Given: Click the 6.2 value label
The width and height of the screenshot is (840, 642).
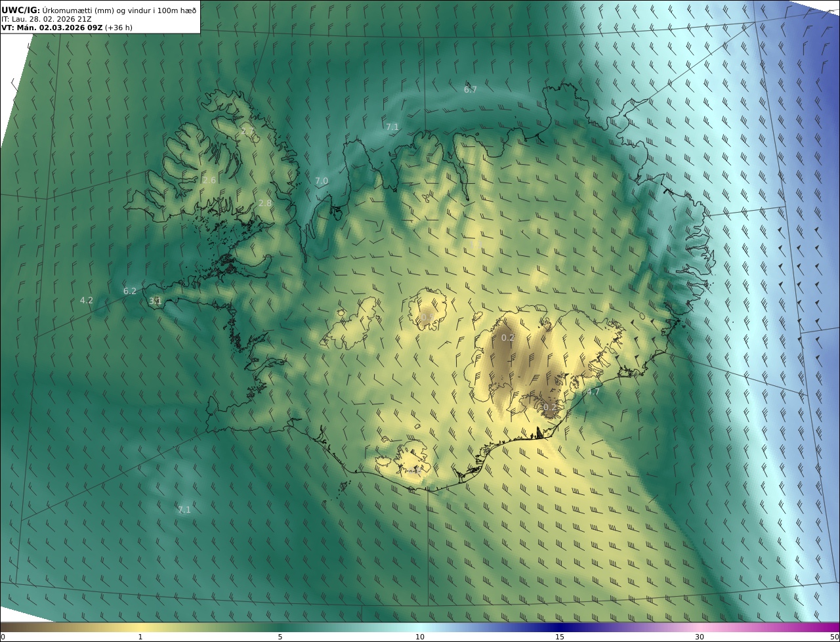Looking at the screenshot, I should [130, 291].
